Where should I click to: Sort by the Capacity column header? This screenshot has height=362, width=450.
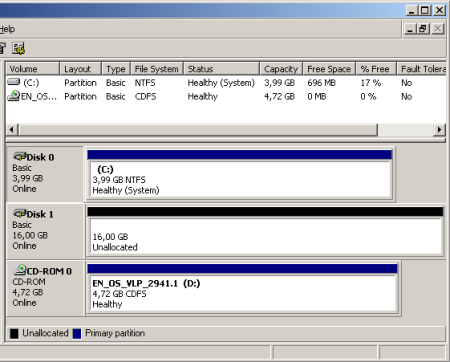point(281,69)
